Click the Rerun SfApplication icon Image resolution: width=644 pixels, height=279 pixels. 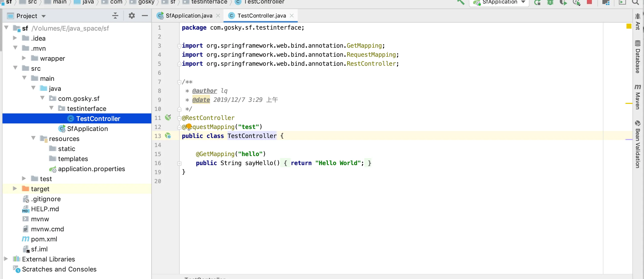tap(537, 3)
